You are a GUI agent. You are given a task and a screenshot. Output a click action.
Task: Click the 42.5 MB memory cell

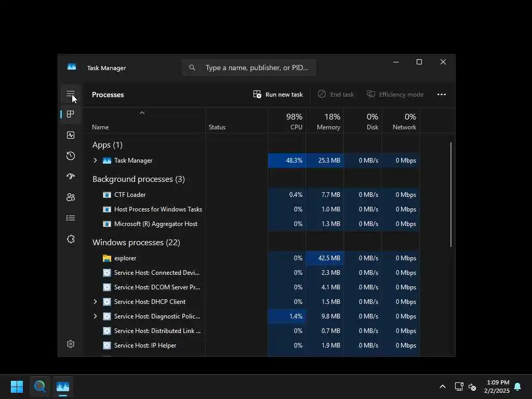(325, 258)
